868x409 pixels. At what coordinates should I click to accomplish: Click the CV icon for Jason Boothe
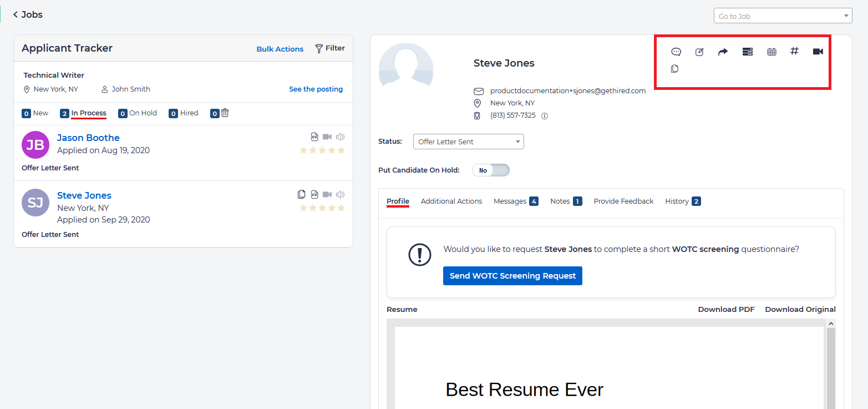coord(314,137)
